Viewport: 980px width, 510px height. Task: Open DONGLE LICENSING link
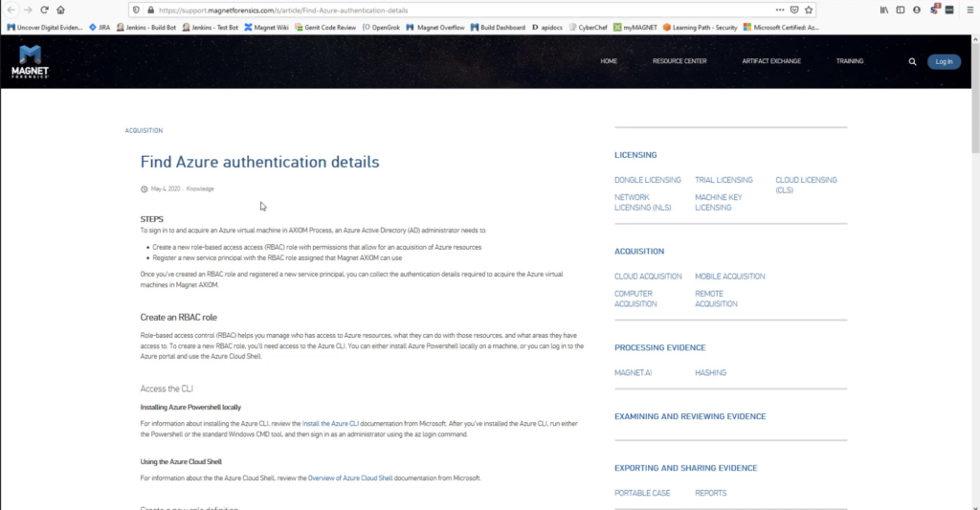click(648, 180)
